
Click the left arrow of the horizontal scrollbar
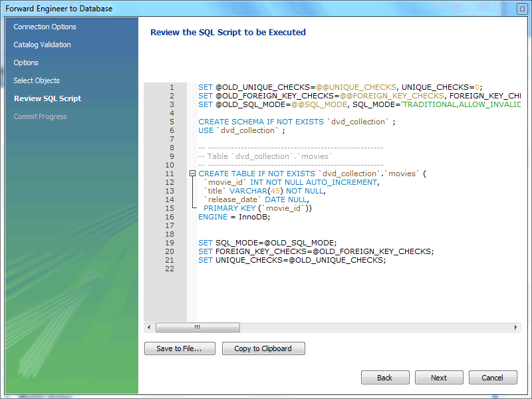(x=149, y=327)
